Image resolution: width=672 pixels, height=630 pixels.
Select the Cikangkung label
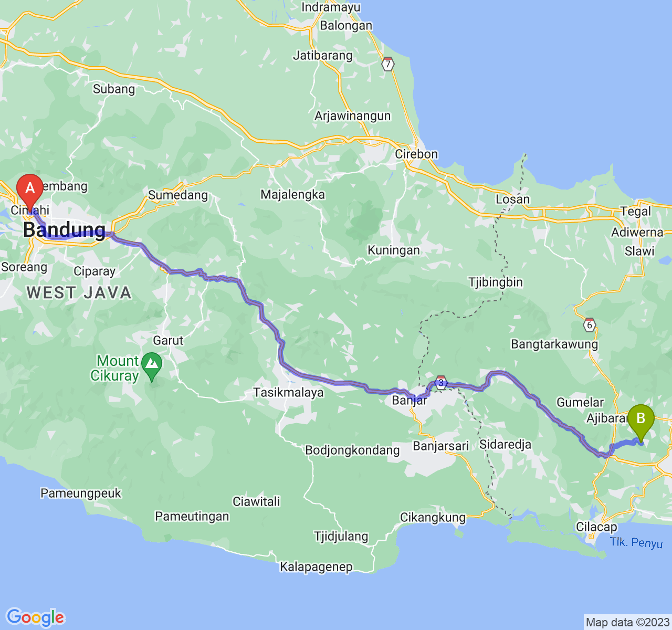pyautogui.click(x=433, y=518)
